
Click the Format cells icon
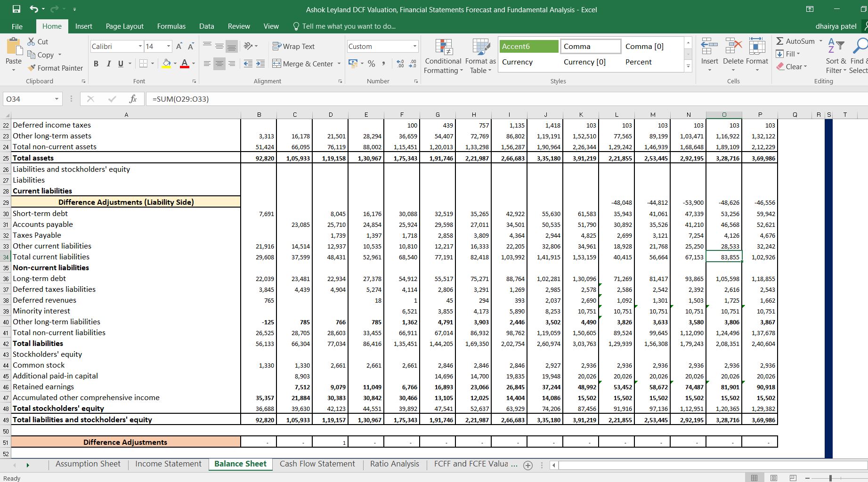(x=757, y=46)
